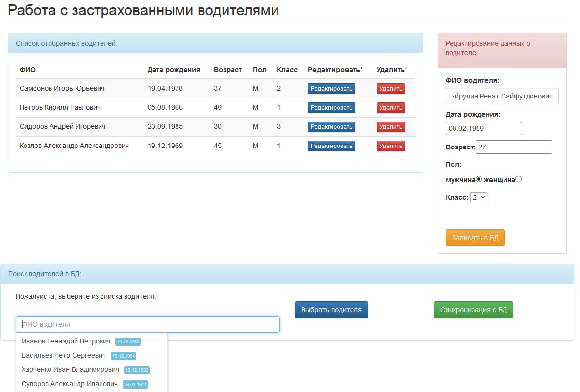
Task: Click the name Сидоров Андрей Игоревич
Action: [x=63, y=126]
